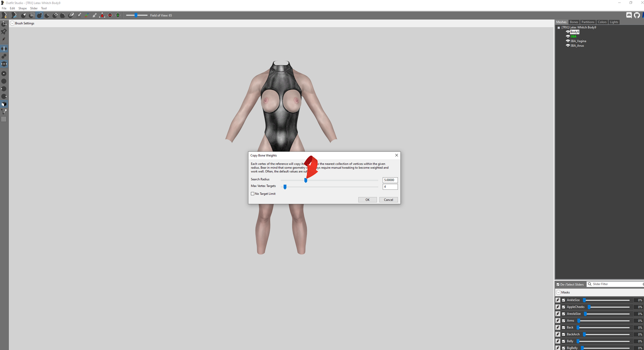
Task: Uncheck the BackArch slider checkbox
Action: click(x=563, y=334)
